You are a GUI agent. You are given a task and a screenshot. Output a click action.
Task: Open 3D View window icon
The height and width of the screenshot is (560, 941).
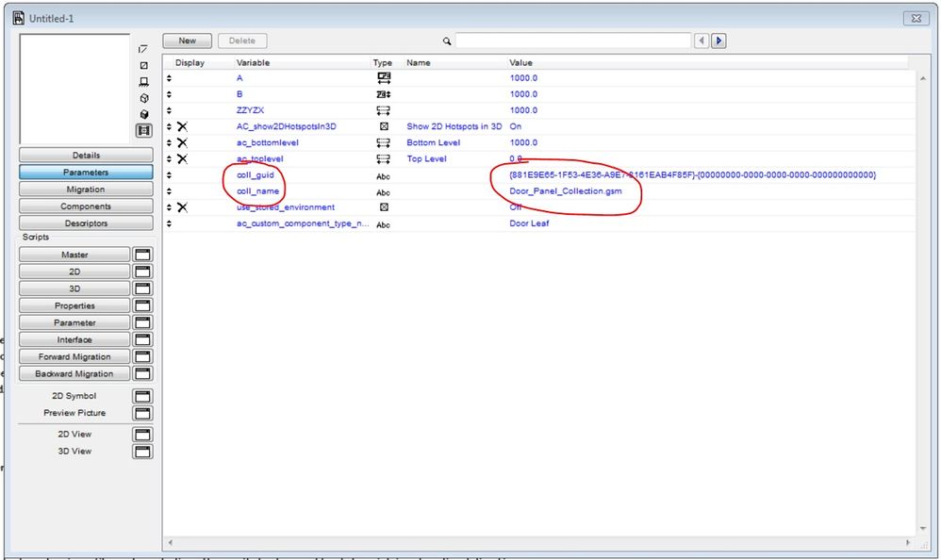coord(142,452)
